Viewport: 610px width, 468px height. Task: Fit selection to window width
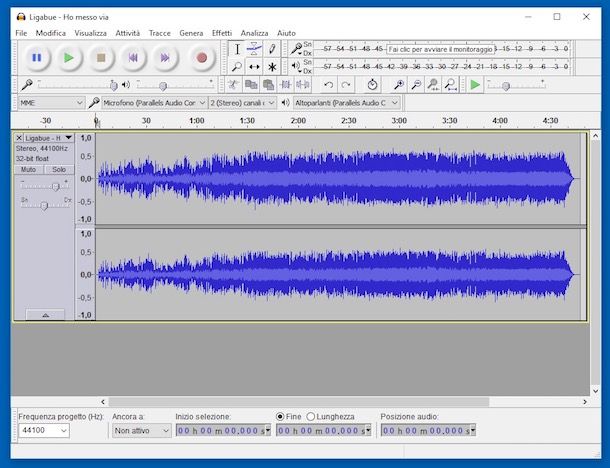(433, 84)
